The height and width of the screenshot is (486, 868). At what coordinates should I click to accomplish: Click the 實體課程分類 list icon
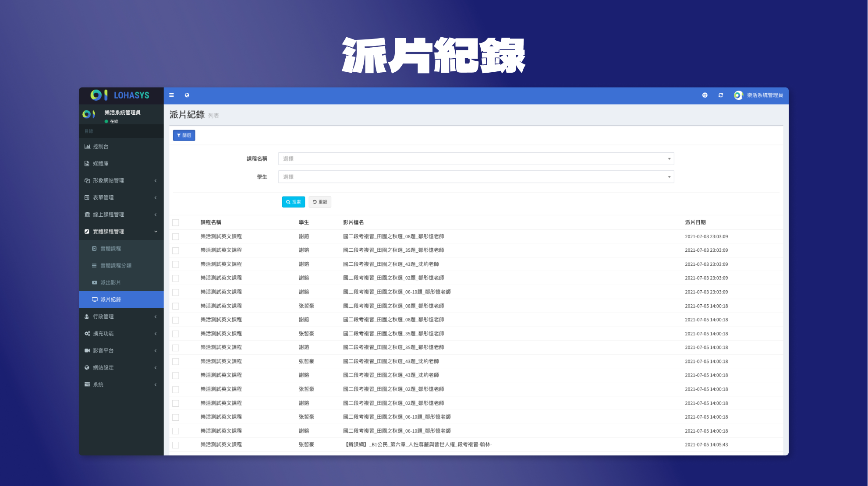pyautogui.click(x=94, y=266)
